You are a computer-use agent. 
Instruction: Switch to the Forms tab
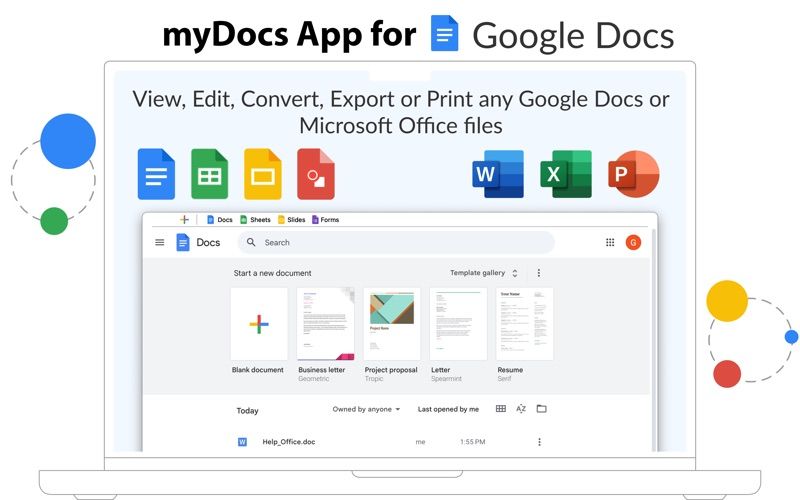click(326, 220)
